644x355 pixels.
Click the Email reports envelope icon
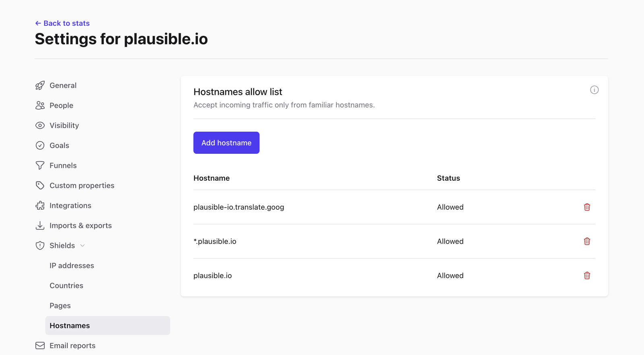(40, 346)
